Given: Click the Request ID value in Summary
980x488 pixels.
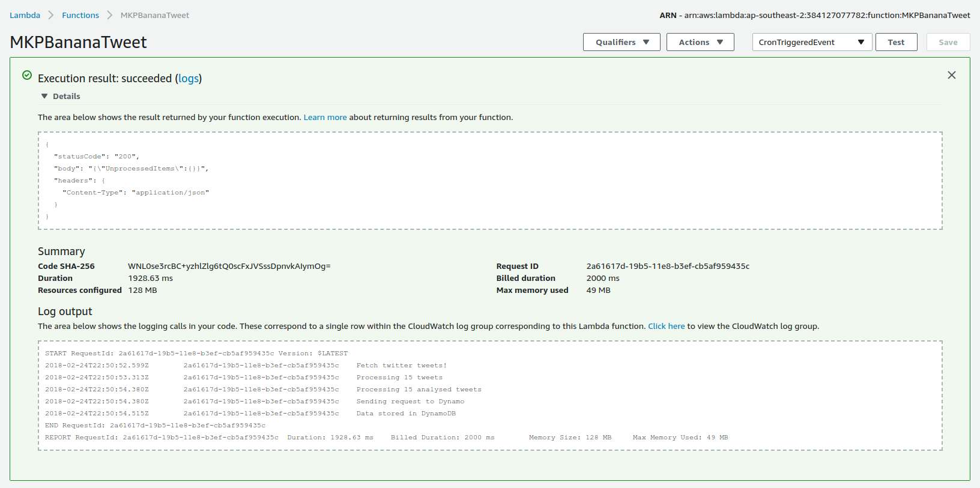Looking at the screenshot, I should [x=668, y=266].
